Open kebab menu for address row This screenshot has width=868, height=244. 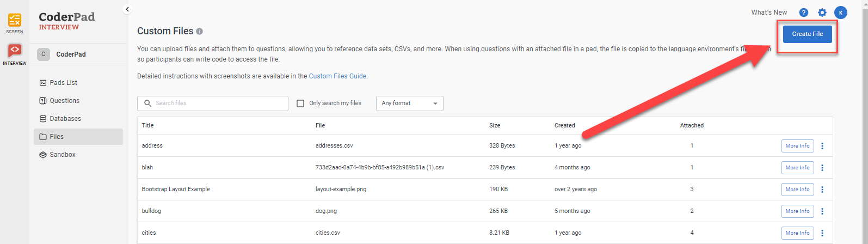[x=822, y=146]
